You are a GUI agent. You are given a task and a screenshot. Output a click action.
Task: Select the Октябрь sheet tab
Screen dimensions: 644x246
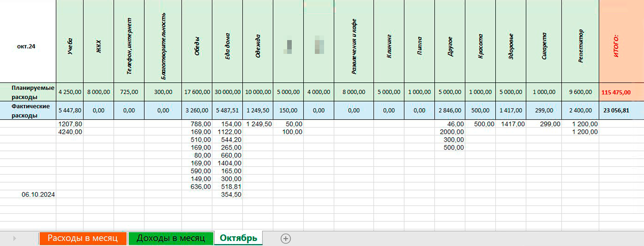click(238, 238)
